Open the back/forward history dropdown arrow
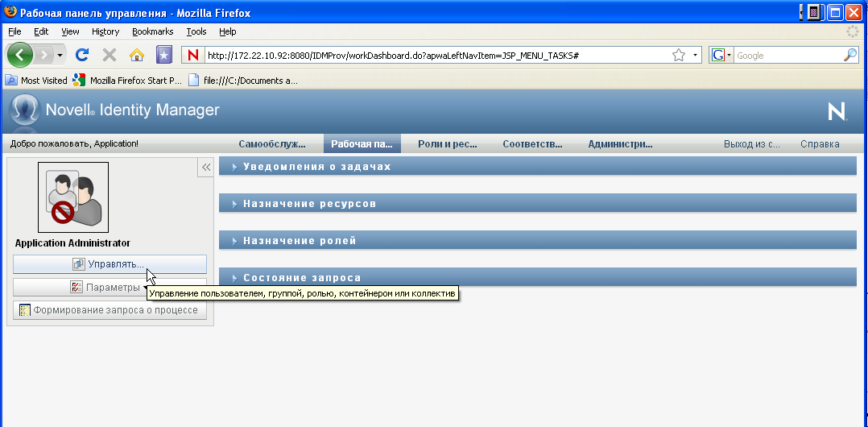The height and width of the screenshot is (427, 868). pos(60,55)
